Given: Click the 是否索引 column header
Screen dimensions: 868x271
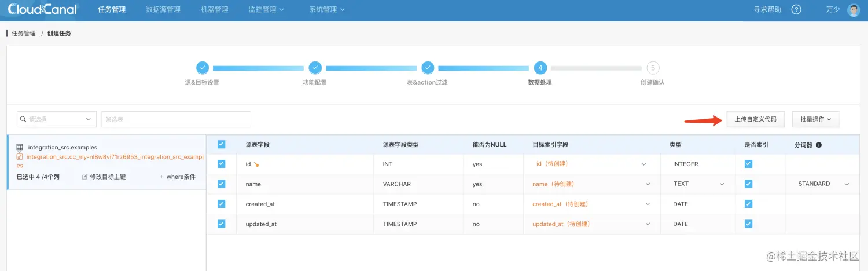Looking at the screenshot, I should click(x=756, y=145).
